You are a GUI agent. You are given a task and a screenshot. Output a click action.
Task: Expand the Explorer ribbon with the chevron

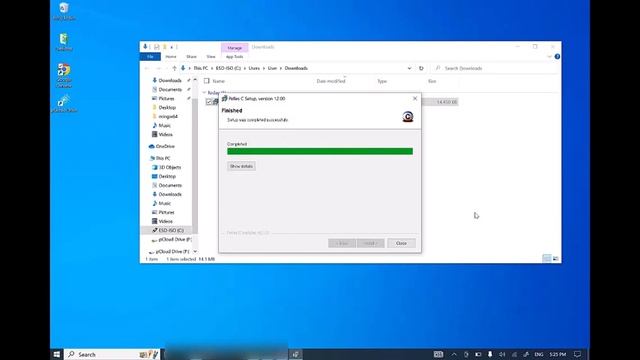pos(549,56)
